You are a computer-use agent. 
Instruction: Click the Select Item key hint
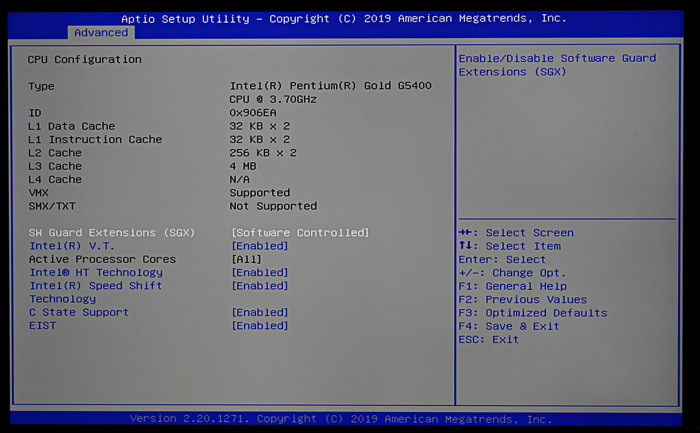click(510, 246)
